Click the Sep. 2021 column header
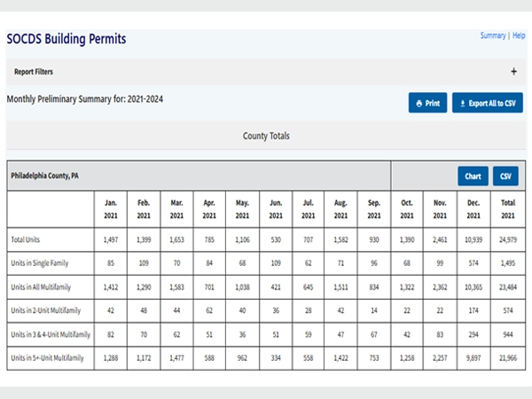The width and height of the screenshot is (532, 399). pos(374,209)
